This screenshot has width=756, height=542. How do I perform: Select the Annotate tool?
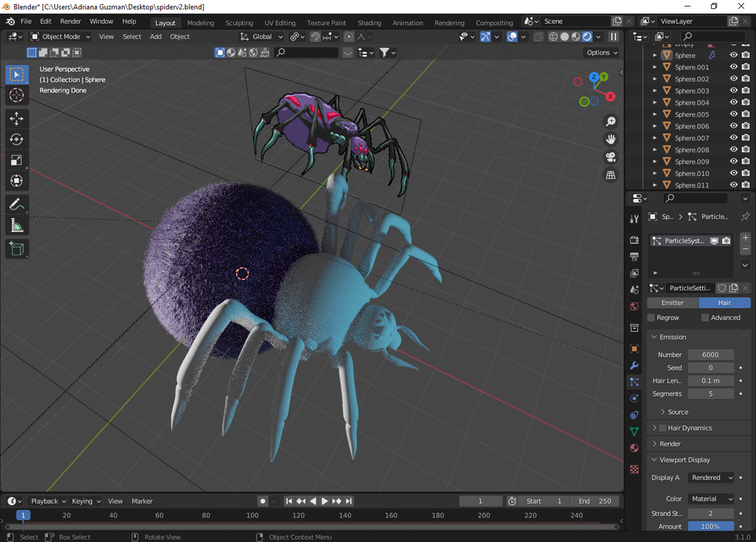(17, 205)
